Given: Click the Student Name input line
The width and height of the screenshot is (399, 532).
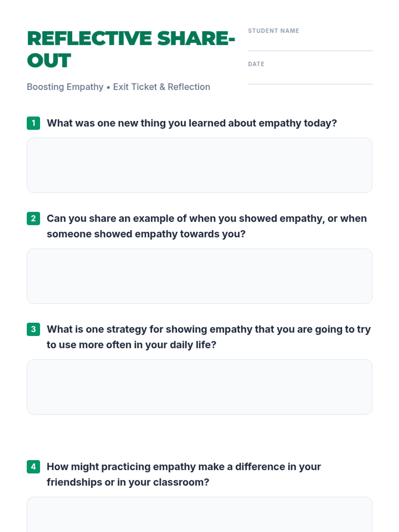Looking at the screenshot, I should [310, 44].
